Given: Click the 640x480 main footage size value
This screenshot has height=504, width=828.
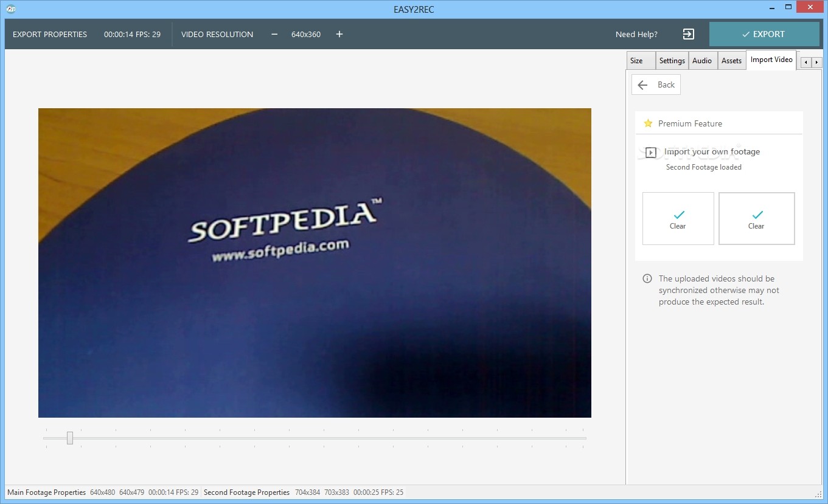Looking at the screenshot, I should [x=103, y=492].
